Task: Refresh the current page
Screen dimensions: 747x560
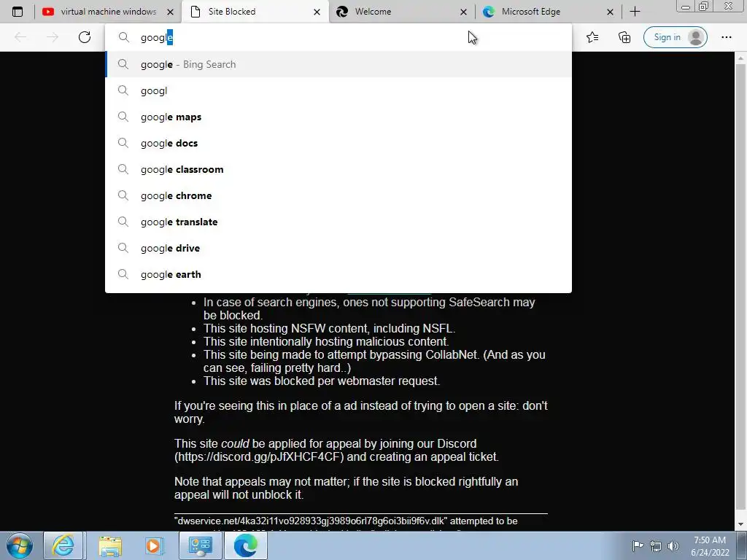Action: [x=85, y=37]
